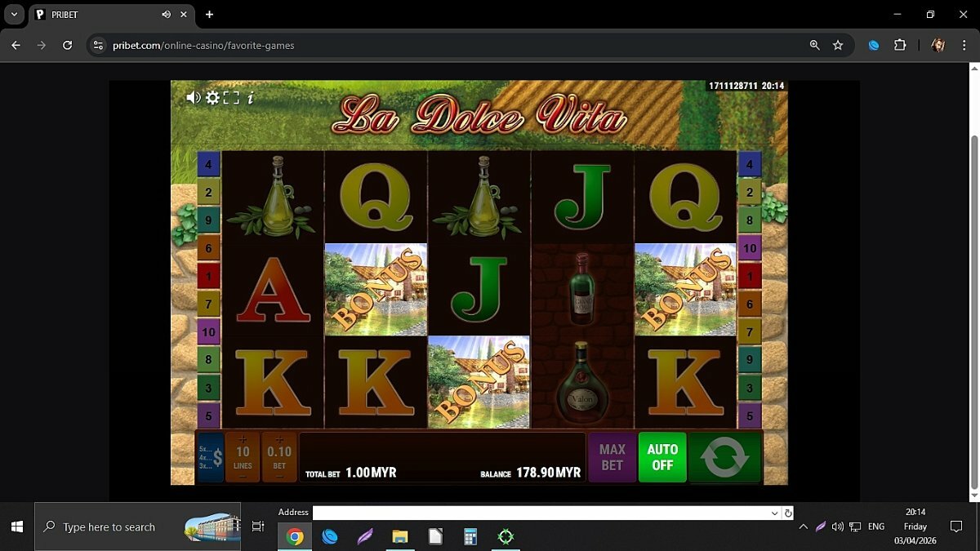Open the paytable dollar icon
This screenshot has height=551, width=980.
click(211, 457)
